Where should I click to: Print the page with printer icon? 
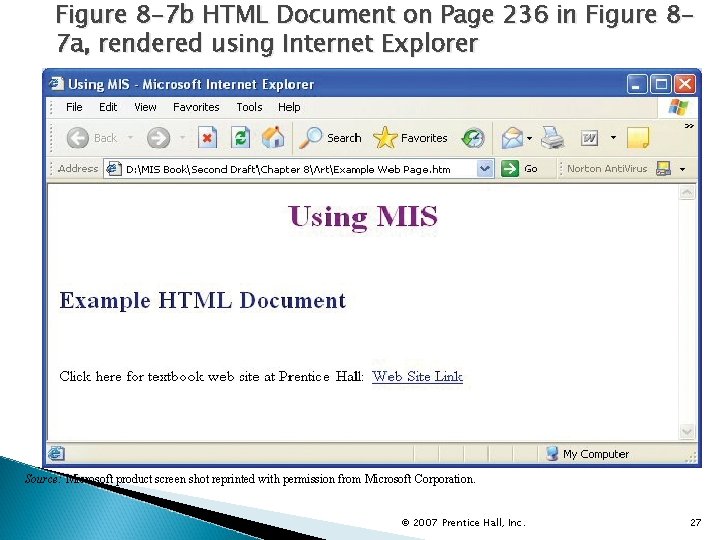click(552, 137)
